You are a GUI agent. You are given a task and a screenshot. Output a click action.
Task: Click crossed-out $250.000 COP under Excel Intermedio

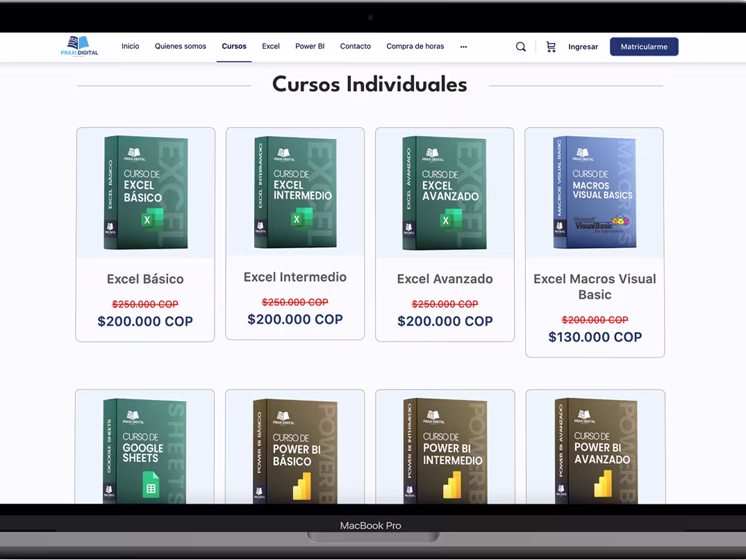coord(295,302)
